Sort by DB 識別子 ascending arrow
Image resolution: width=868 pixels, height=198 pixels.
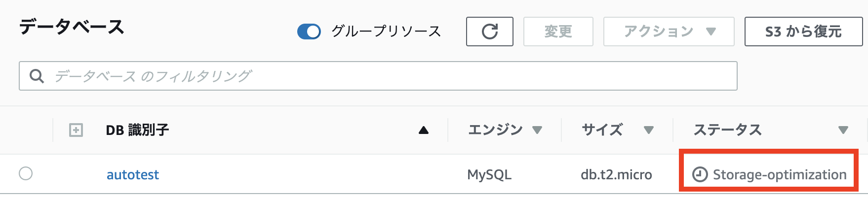pos(423,131)
